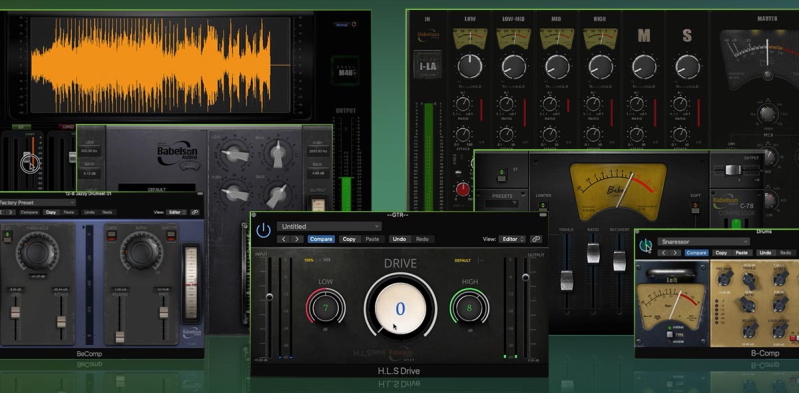Click Copy in the H.L.S Drive window
The height and width of the screenshot is (393, 799).
pyautogui.click(x=349, y=239)
